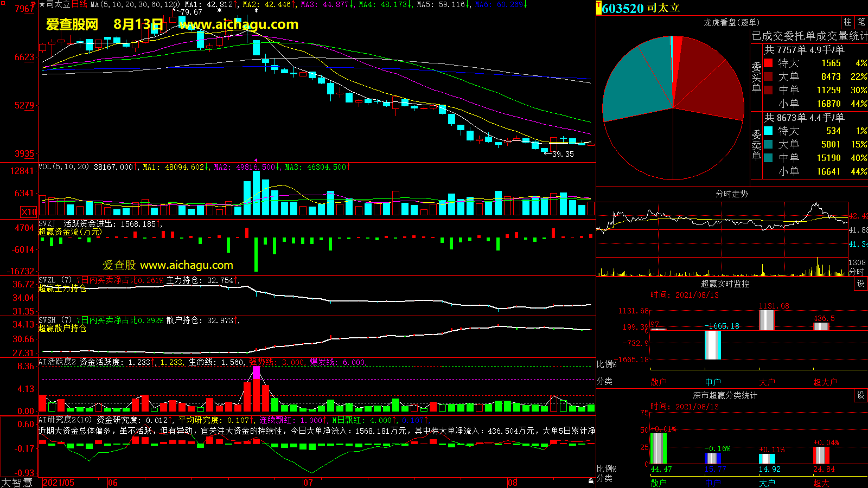Click the ×10 volume scale icon
868x488 pixels.
29,212
